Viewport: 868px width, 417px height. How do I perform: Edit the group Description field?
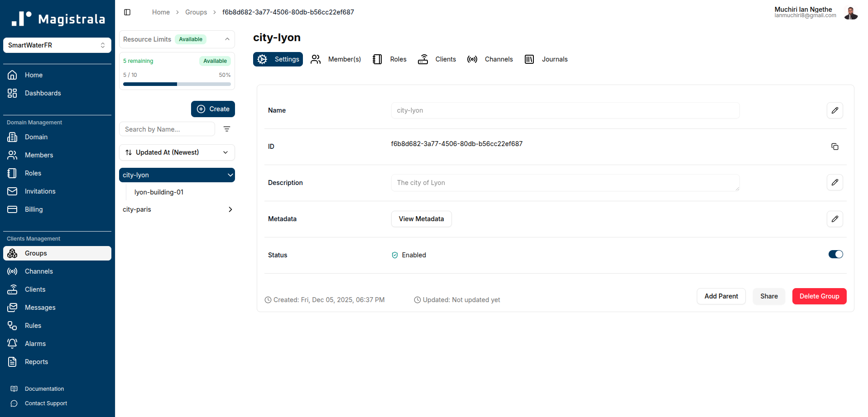(834, 183)
